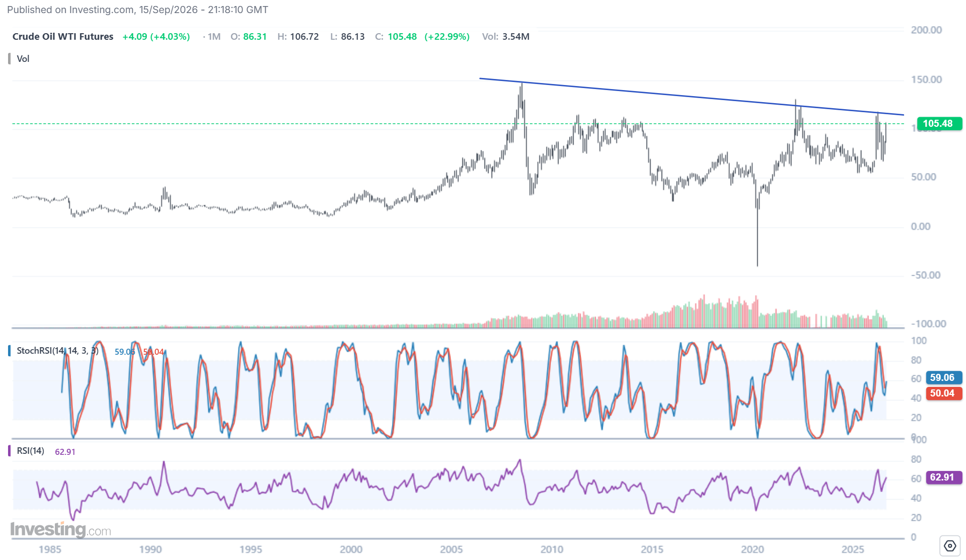The width and height of the screenshot is (966, 560).
Task: Click the 150.00 price axis label
Action: click(x=926, y=79)
